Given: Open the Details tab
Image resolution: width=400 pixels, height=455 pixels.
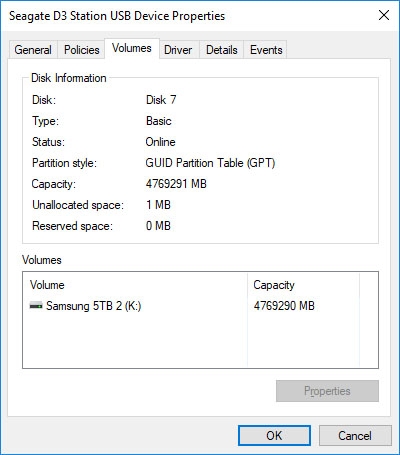Looking at the screenshot, I should point(222,50).
